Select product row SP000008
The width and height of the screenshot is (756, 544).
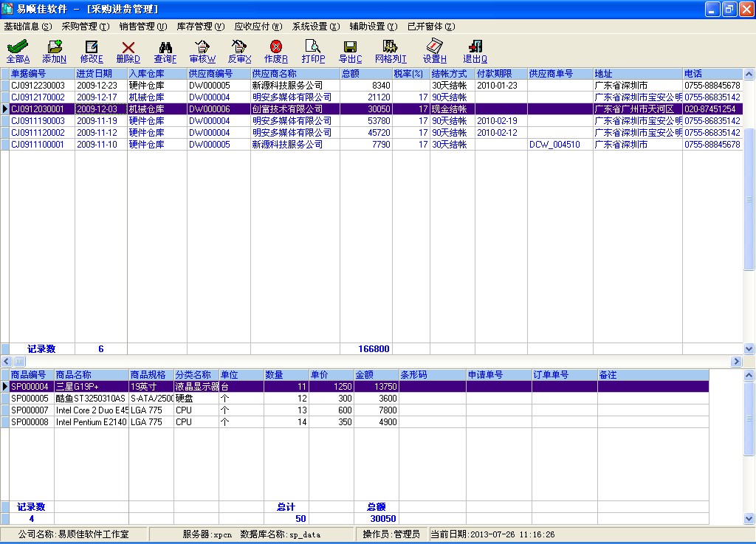point(355,422)
